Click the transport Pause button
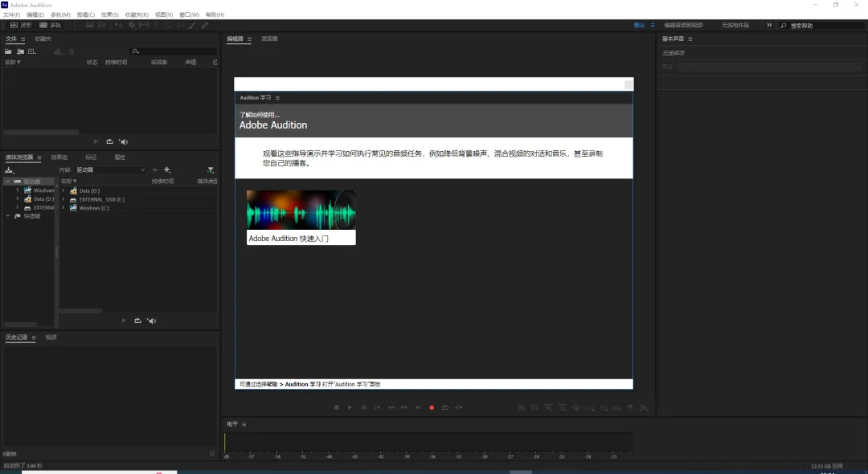 click(364, 407)
